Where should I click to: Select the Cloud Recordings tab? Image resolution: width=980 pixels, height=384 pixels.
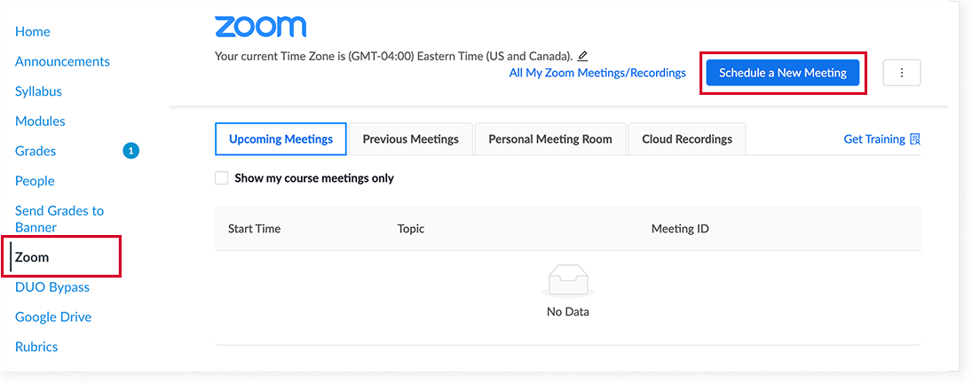[687, 139]
